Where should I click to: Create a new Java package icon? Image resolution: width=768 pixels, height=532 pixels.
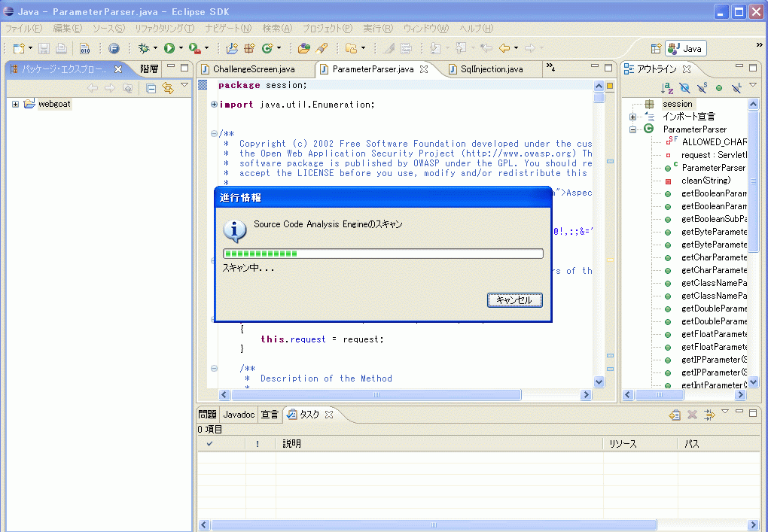(249, 48)
